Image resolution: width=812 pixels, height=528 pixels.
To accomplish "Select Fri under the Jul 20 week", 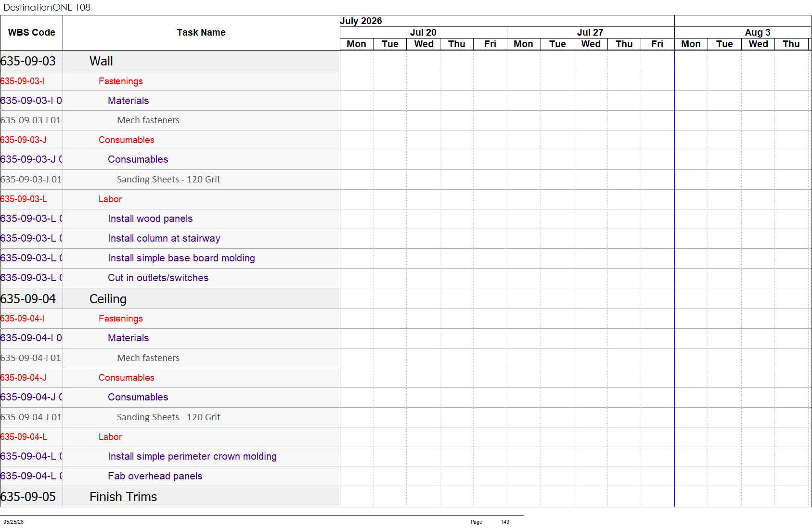I will pyautogui.click(x=490, y=44).
